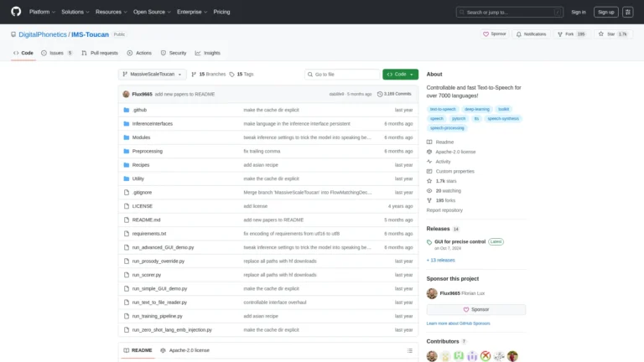Switch to the Pull requests tab
Image resolution: width=644 pixels, height=362 pixels.
pos(100,53)
